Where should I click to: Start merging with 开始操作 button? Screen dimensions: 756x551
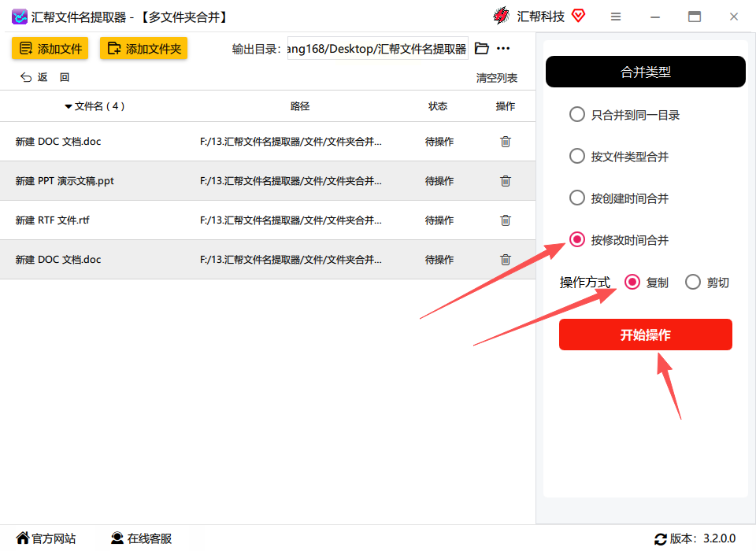tap(646, 335)
